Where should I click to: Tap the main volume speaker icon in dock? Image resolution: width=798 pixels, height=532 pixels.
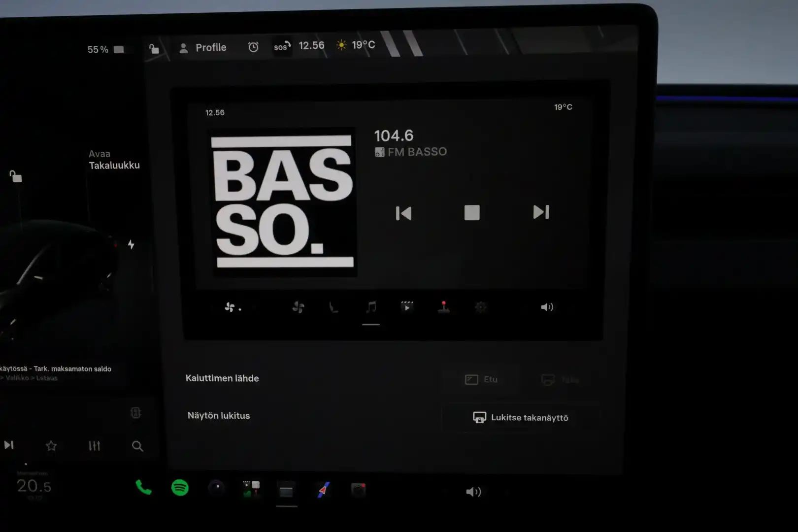click(473, 492)
